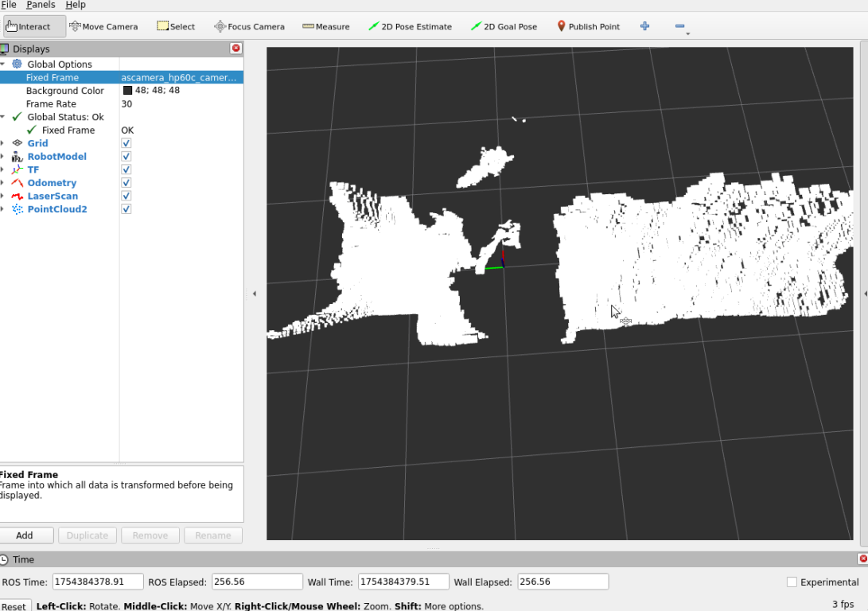Viewport: 868px width, 611px height.
Task: Collapse the Global Options section
Action: coord(2,64)
